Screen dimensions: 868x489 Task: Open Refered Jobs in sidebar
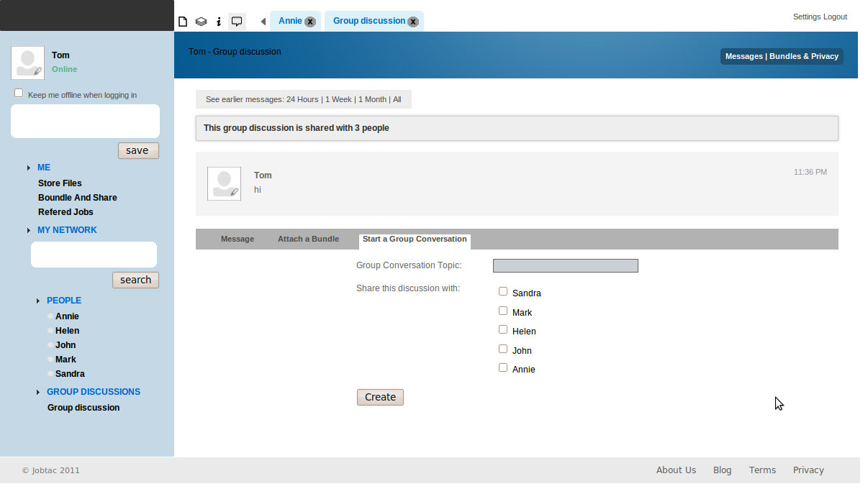[65, 212]
